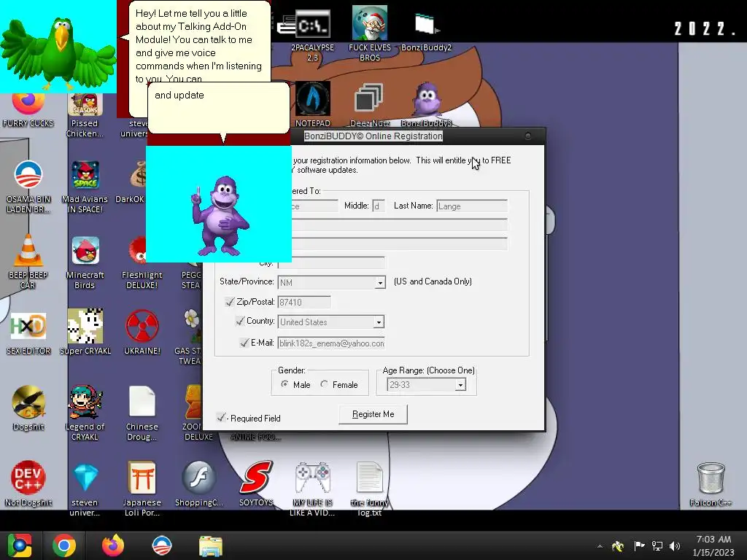747x560 pixels.
Task: Launch the DEV C++ desktop icon
Action: coord(28,478)
